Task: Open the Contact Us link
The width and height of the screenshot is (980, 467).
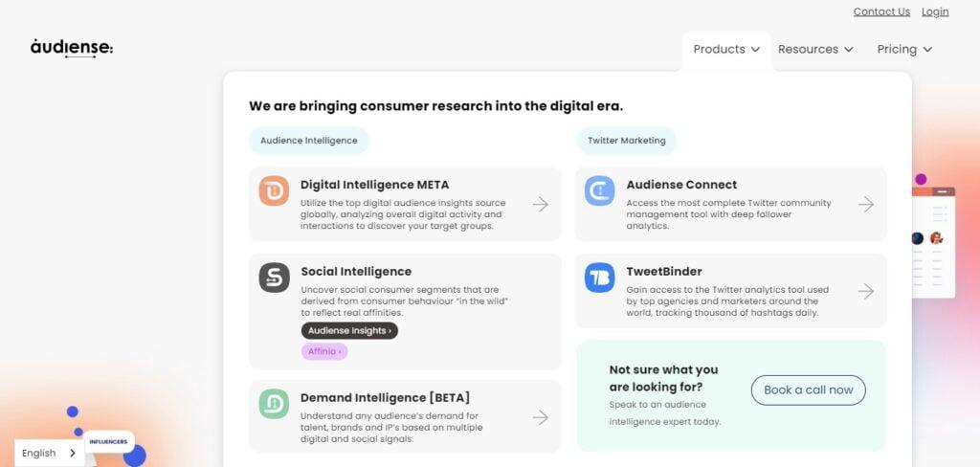Action: click(881, 11)
